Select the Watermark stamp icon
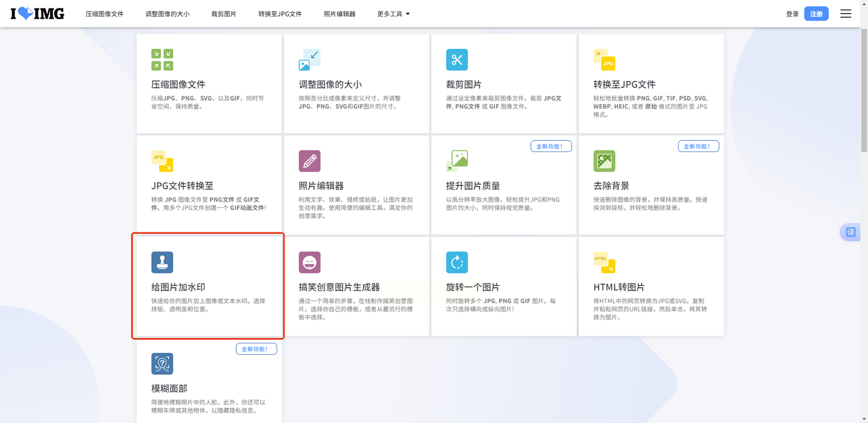This screenshot has width=868, height=423. pyautogui.click(x=162, y=262)
